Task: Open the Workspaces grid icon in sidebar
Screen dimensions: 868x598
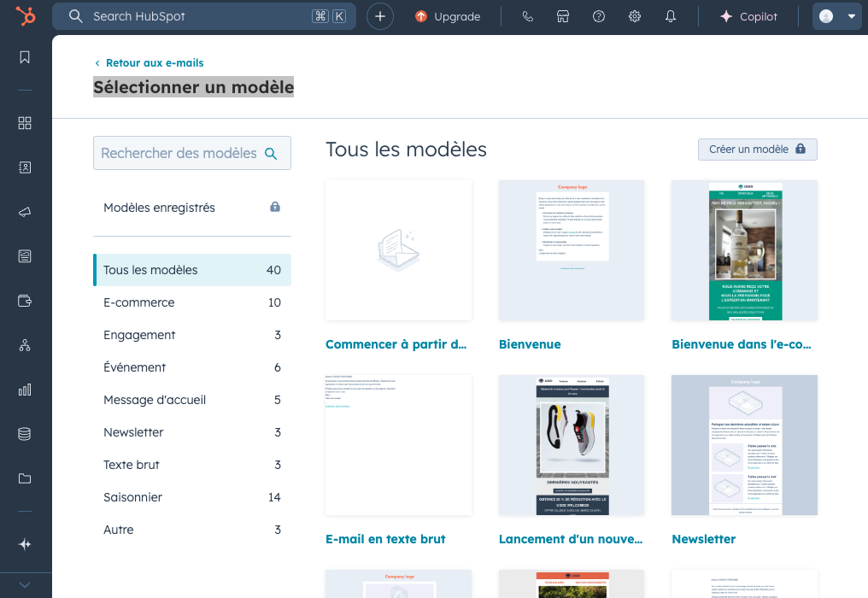Action: 25,123
